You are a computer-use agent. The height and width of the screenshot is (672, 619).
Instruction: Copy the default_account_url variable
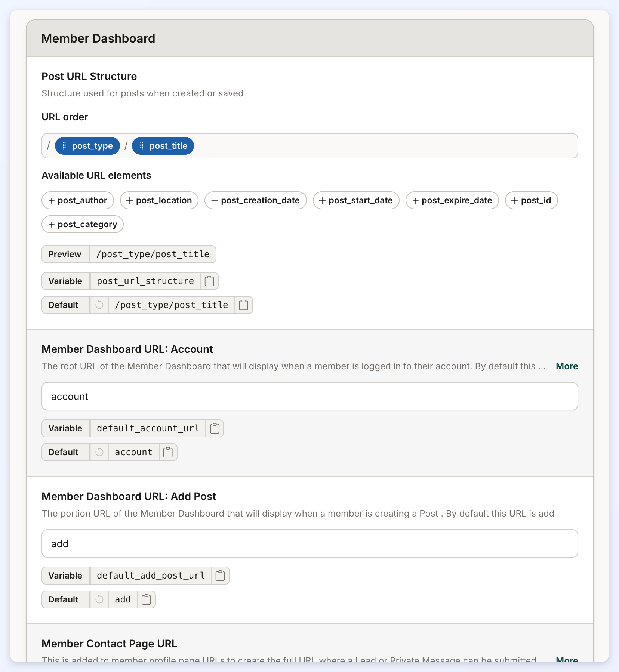(215, 428)
